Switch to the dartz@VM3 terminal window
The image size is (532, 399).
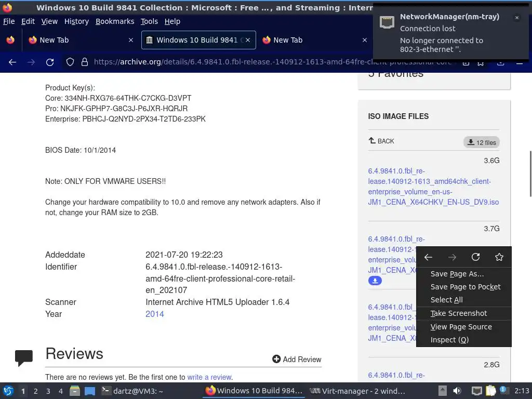pos(133,391)
